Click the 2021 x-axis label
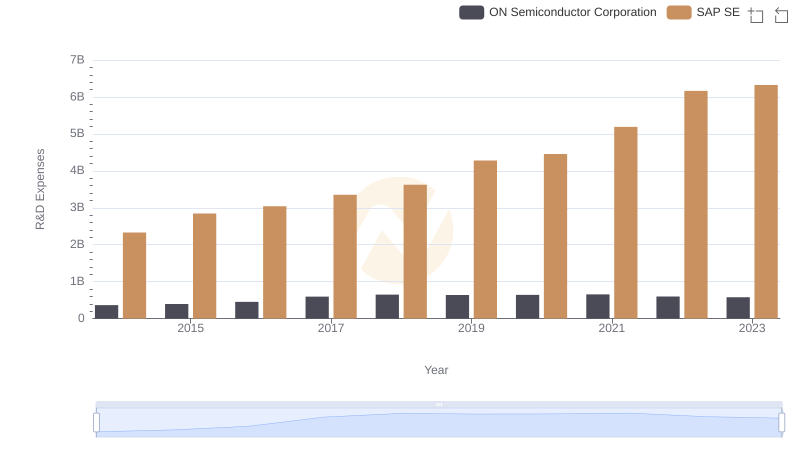Screen dimensions: 800x461 click(611, 328)
